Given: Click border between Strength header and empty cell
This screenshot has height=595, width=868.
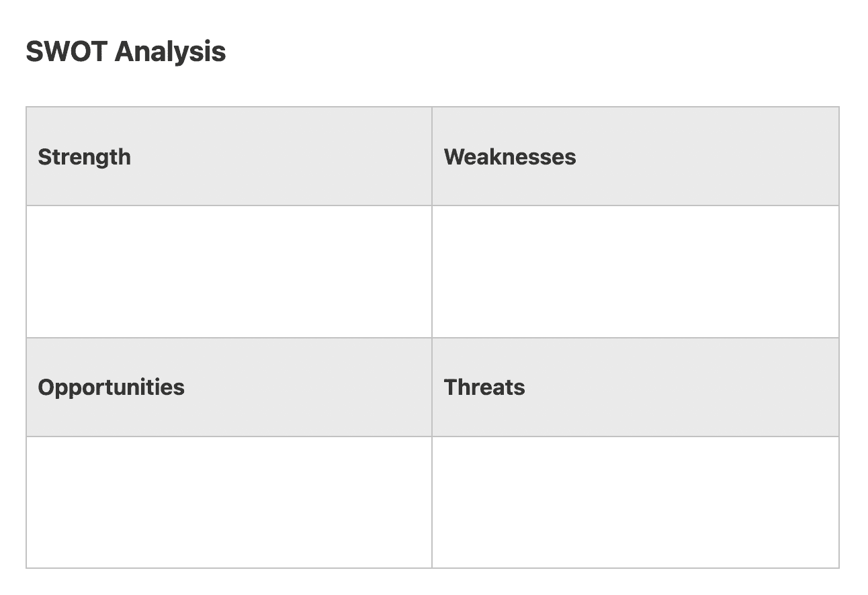Looking at the screenshot, I should pos(228,205).
